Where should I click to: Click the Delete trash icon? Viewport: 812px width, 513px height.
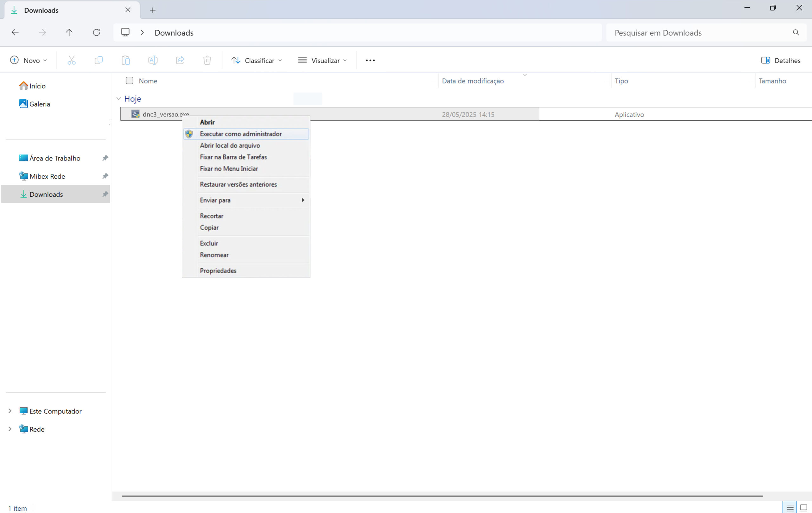pos(207,60)
